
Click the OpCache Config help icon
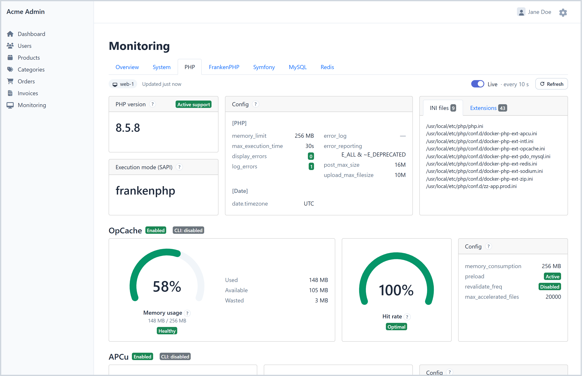click(x=488, y=246)
